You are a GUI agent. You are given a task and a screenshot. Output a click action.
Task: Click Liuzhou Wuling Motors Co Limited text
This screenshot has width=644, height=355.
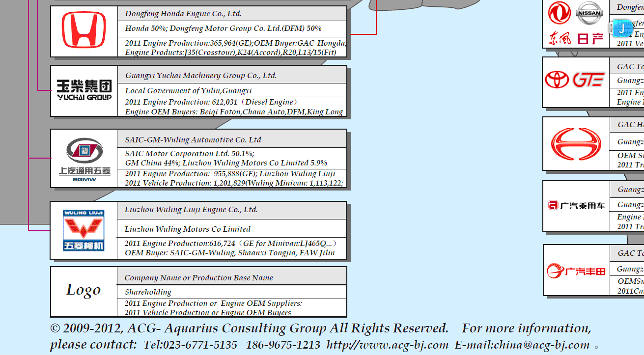(x=188, y=229)
